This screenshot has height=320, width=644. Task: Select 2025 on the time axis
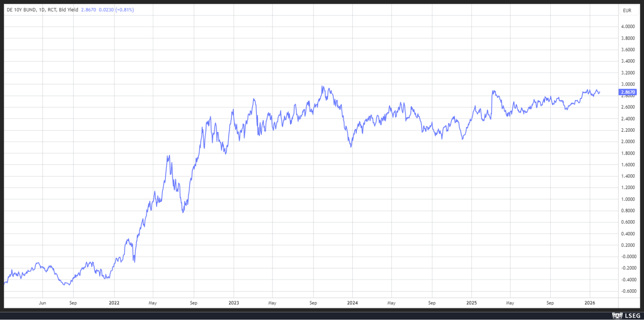(471, 303)
